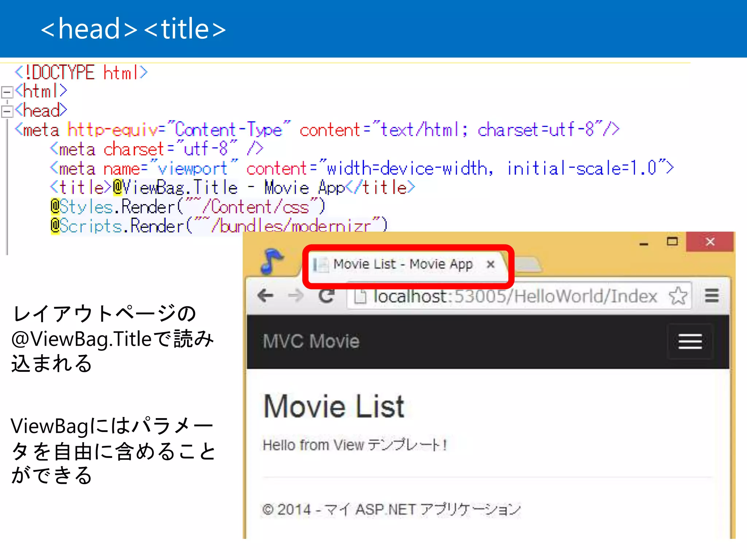Click the 'Hello from View テンプレート!' text

[x=355, y=445]
